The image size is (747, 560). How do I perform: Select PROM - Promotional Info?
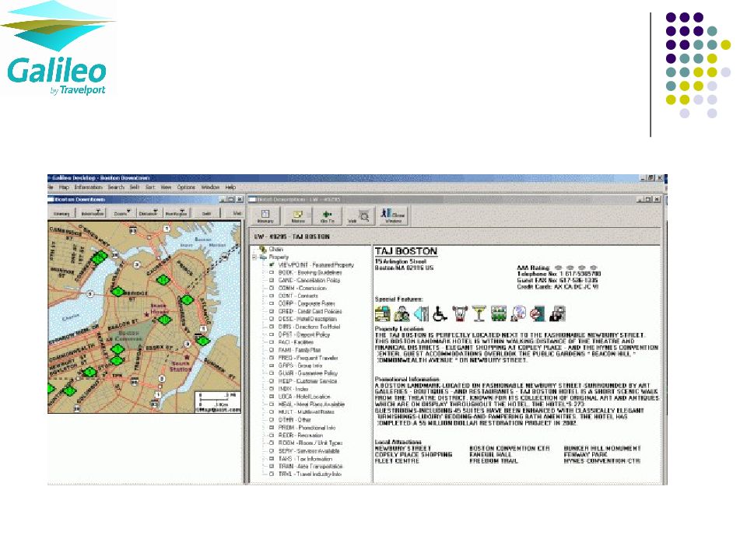tap(307, 427)
